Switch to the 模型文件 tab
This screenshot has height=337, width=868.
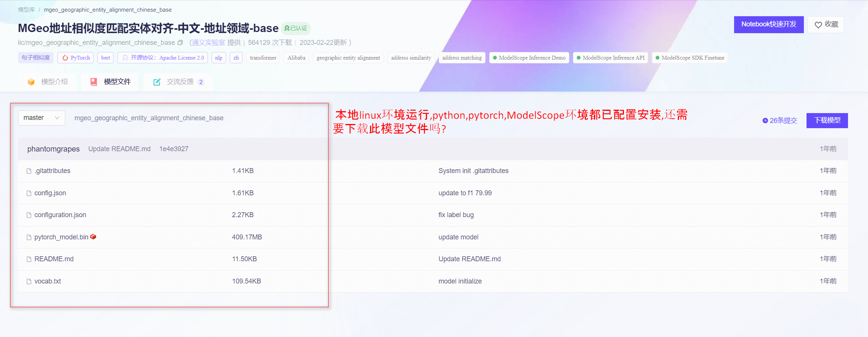[110, 82]
